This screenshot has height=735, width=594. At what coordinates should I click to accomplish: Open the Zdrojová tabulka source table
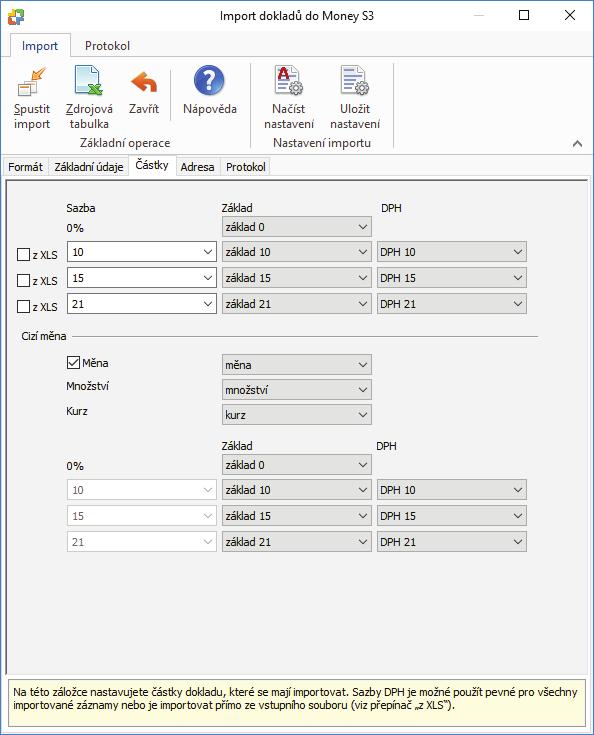[x=89, y=98]
